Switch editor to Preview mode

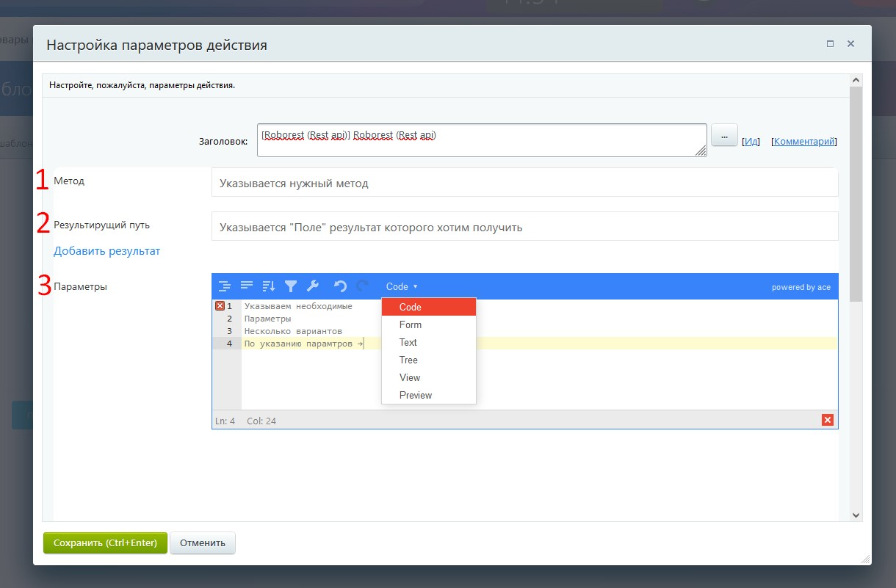coord(416,395)
